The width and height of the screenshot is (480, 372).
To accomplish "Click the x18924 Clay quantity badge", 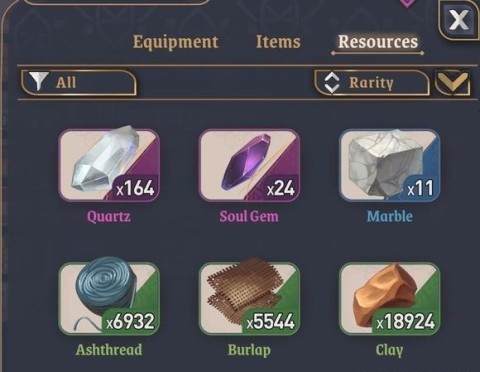I will (406, 322).
